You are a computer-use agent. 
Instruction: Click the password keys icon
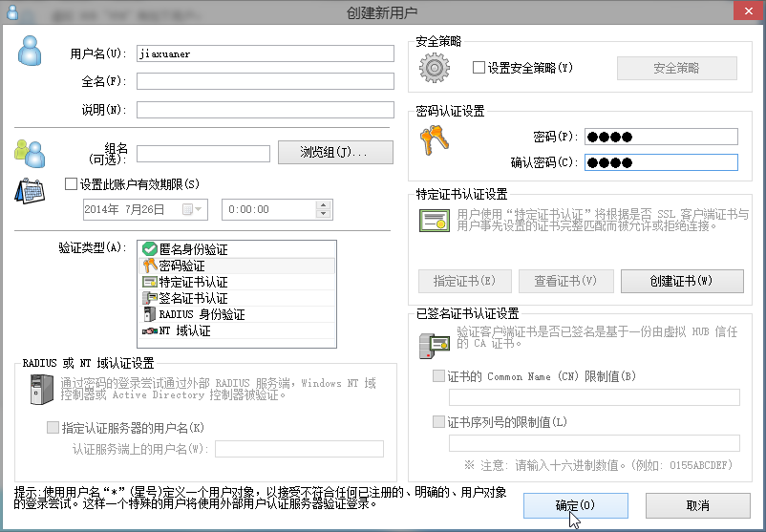click(x=435, y=141)
